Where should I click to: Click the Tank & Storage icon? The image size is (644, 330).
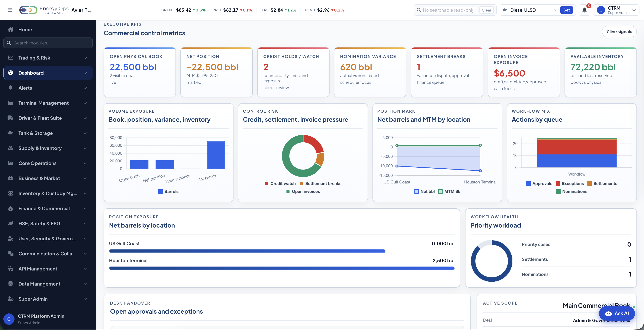tap(11, 133)
